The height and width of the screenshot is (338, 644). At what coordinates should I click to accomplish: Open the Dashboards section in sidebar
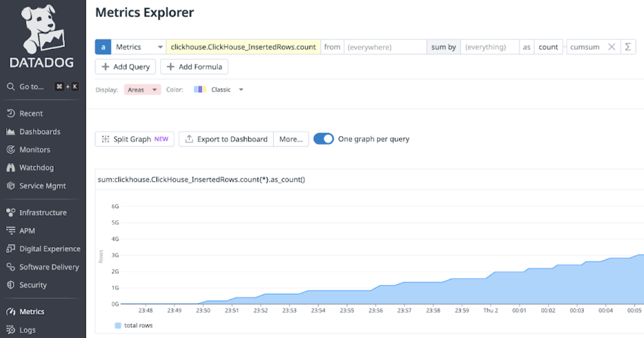pos(39,131)
